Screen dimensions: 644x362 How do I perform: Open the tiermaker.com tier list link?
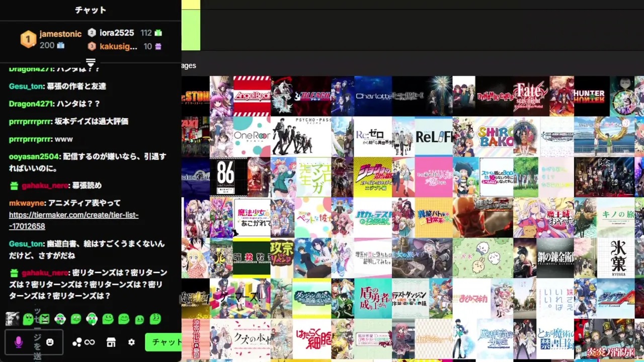pos(73,220)
